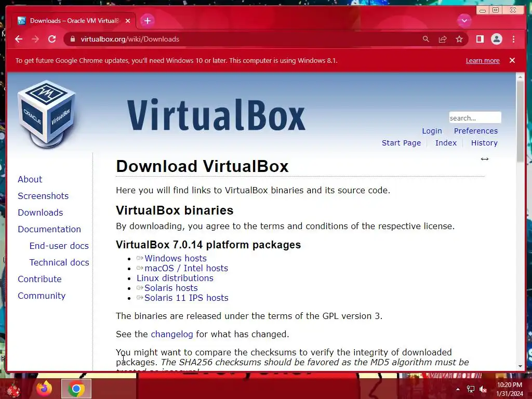Open the Login link

(x=432, y=131)
